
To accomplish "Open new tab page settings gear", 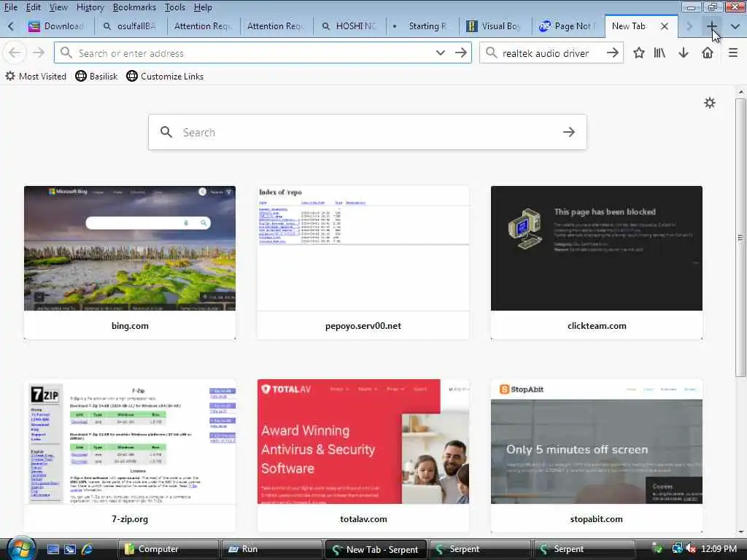I will click(709, 103).
